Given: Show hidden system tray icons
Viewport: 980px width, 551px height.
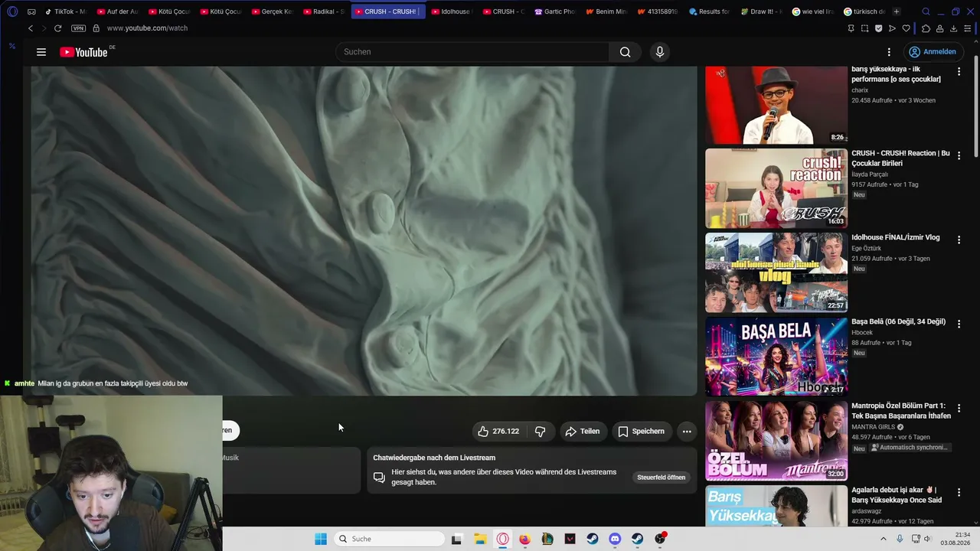Looking at the screenshot, I should pyautogui.click(x=883, y=539).
